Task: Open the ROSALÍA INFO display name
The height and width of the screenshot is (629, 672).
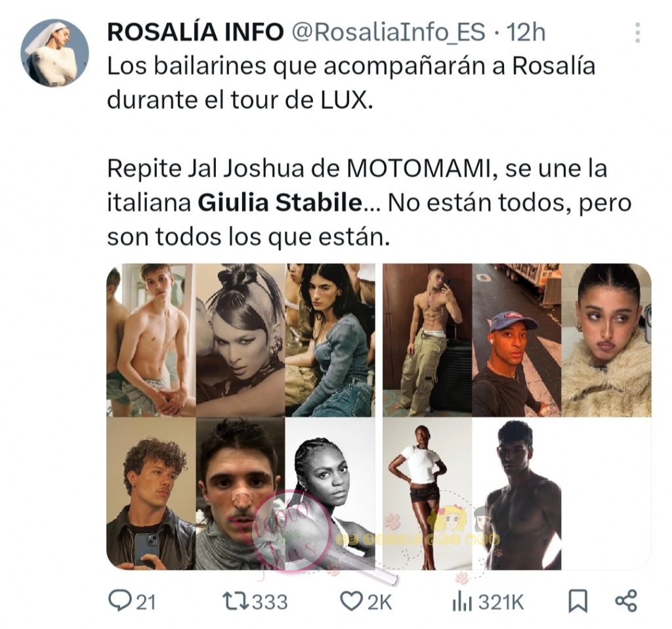Action: pyautogui.click(x=196, y=32)
